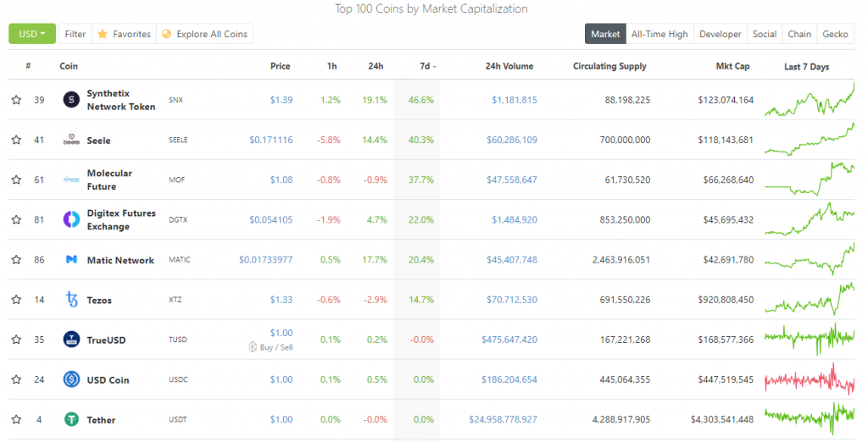Open the Filter option
Viewport: 868px width, 442px height.
click(x=75, y=34)
